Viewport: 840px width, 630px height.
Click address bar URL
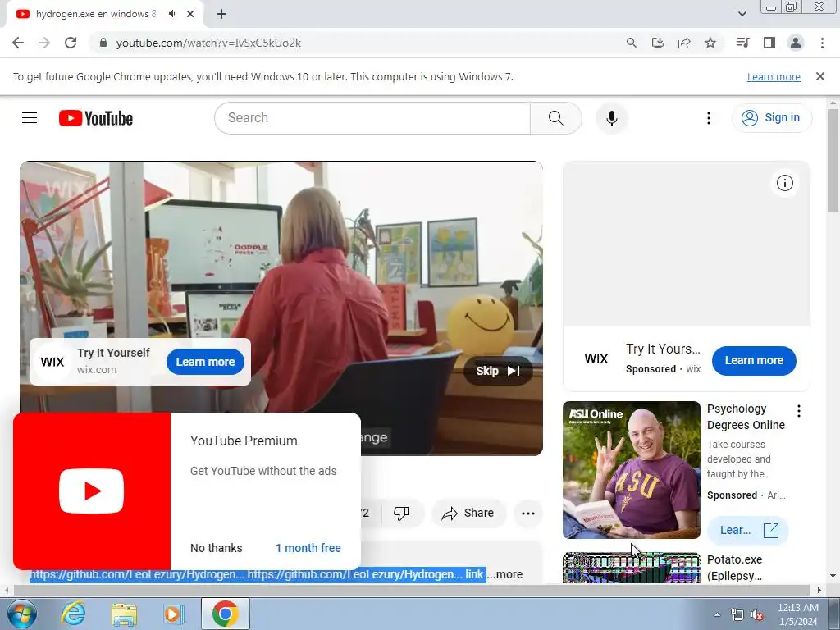point(208,43)
